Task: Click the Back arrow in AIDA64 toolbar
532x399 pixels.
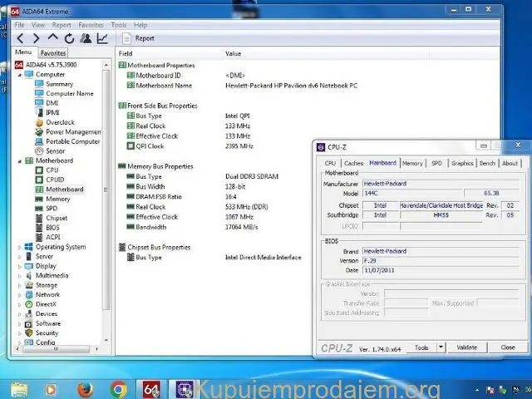Action: point(20,38)
